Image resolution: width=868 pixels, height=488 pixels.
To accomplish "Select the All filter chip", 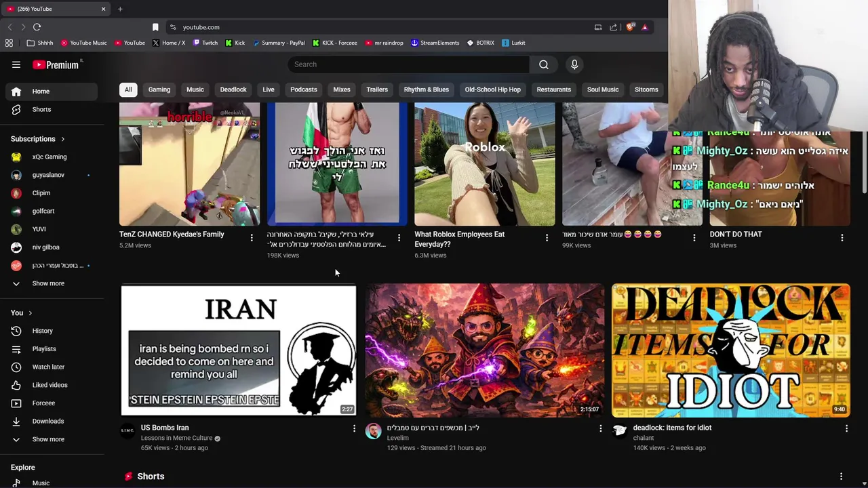I will 128,89.
